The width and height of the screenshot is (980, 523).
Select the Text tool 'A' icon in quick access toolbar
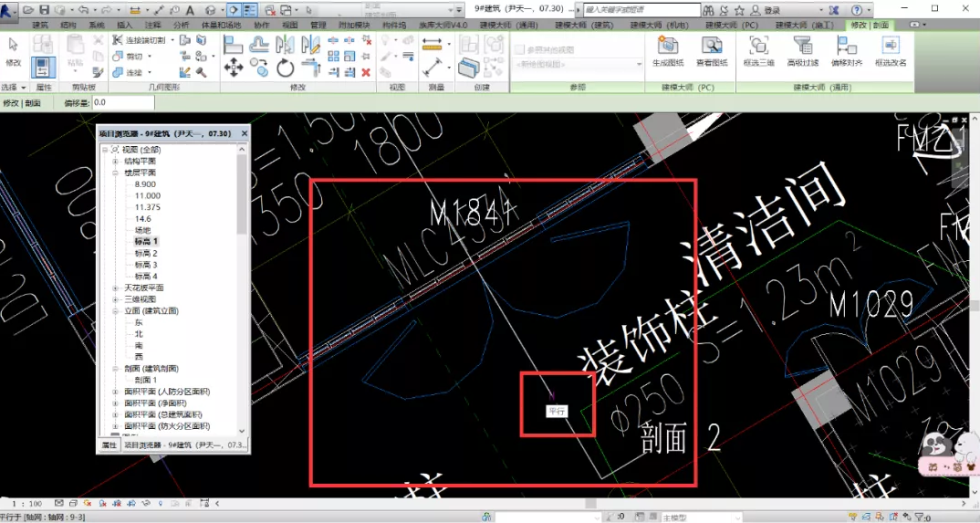point(190,10)
